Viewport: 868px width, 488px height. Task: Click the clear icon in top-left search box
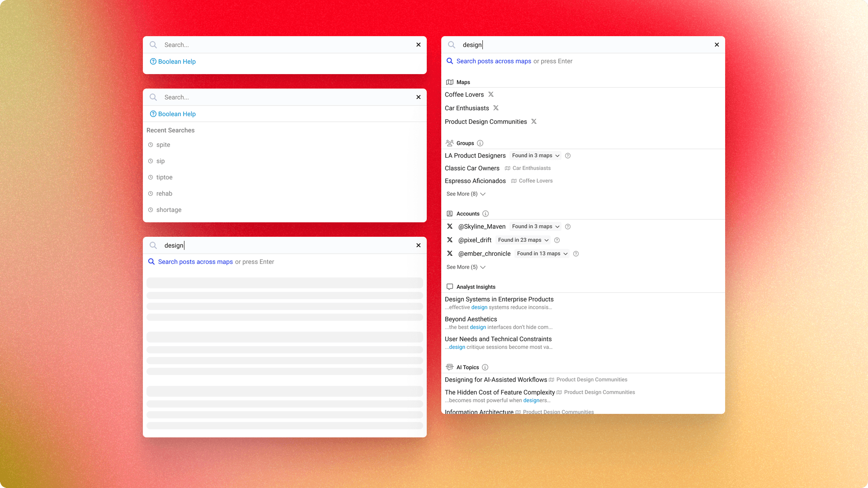pos(418,45)
